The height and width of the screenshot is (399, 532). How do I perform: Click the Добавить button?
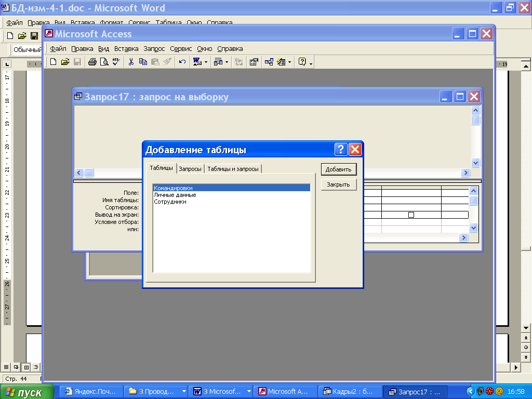click(x=339, y=169)
